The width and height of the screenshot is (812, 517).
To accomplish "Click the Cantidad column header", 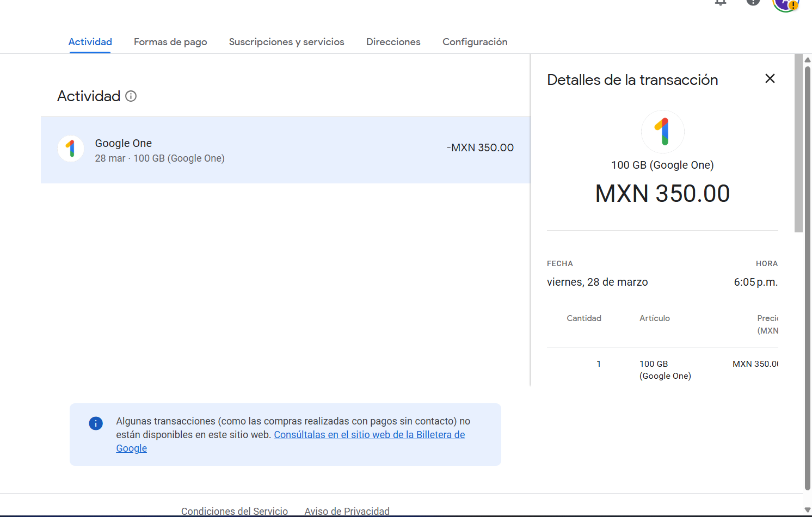I will pyautogui.click(x=584, y=318).
